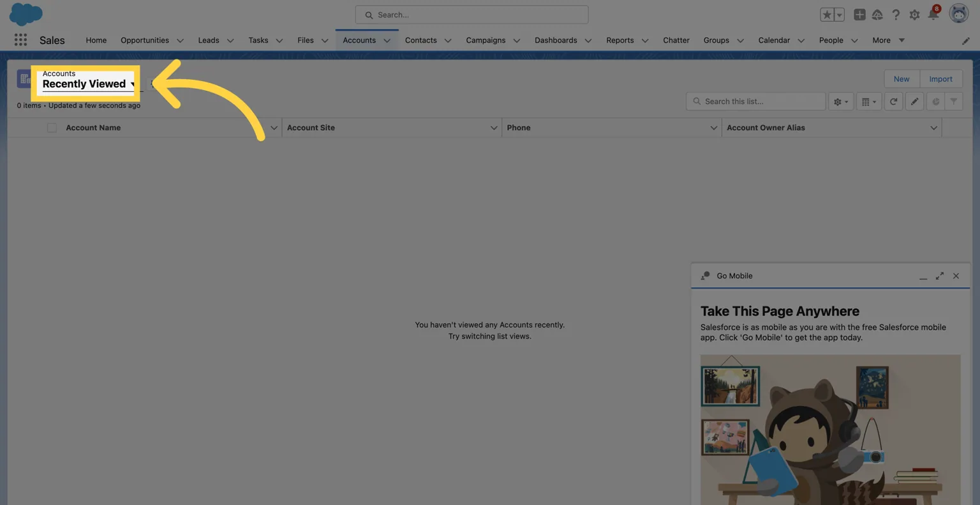Expand the Contacts tab chevron

pyautogui.click(x=448, y=40)
